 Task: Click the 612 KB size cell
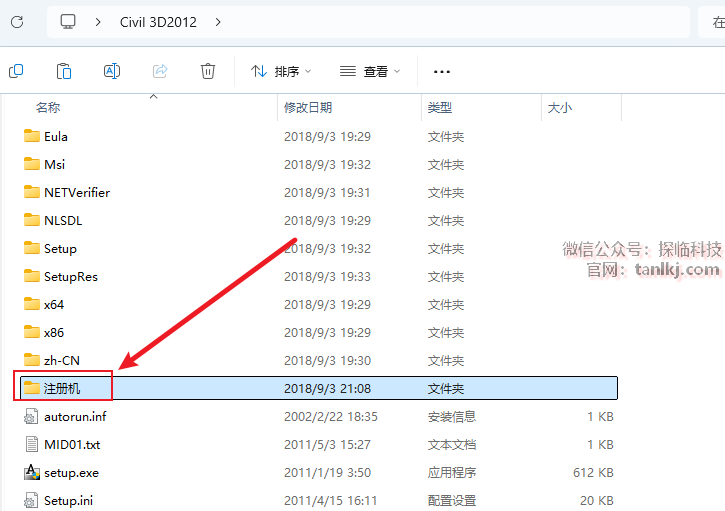point(593,473)
